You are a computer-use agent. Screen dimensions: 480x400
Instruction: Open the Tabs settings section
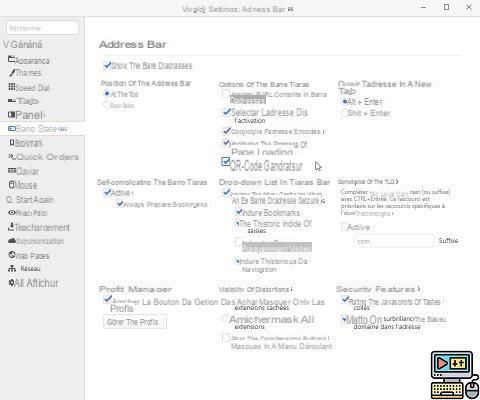click(23, 101)
